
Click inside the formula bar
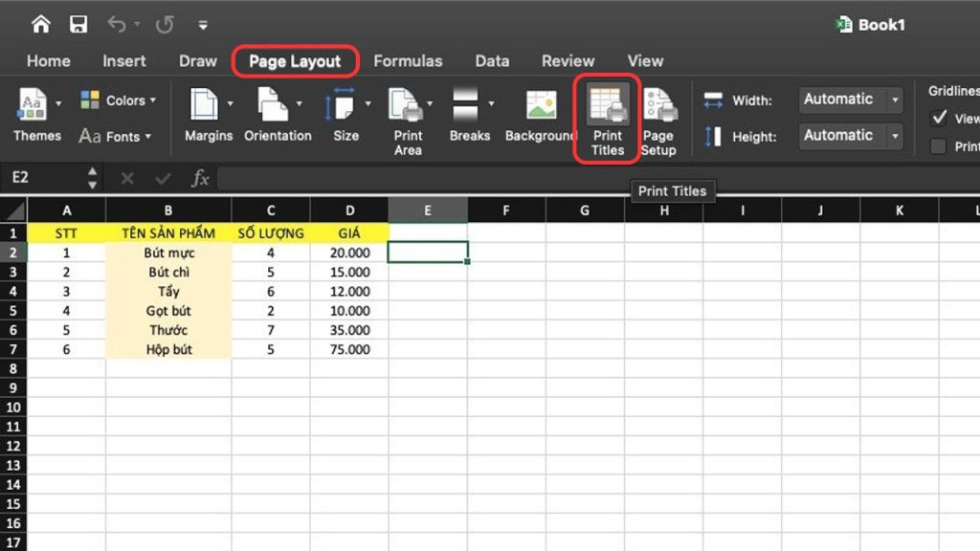pos(599,178)
